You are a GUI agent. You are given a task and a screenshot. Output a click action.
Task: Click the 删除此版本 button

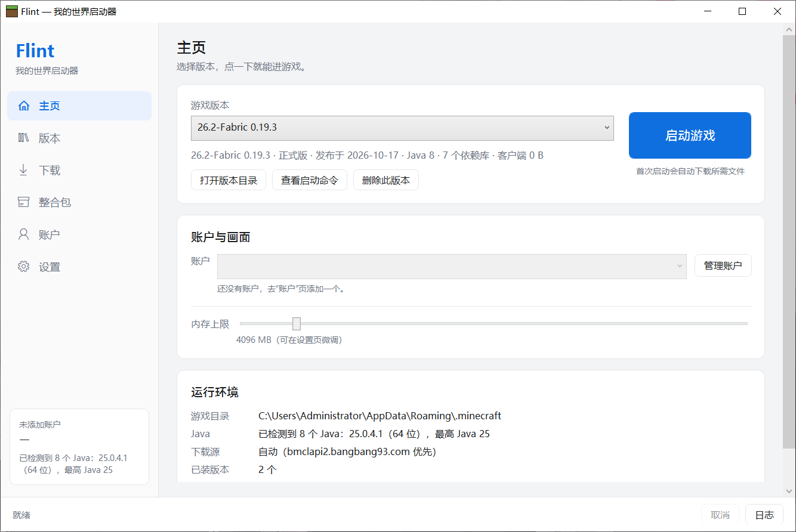click(x=386, y=180)
